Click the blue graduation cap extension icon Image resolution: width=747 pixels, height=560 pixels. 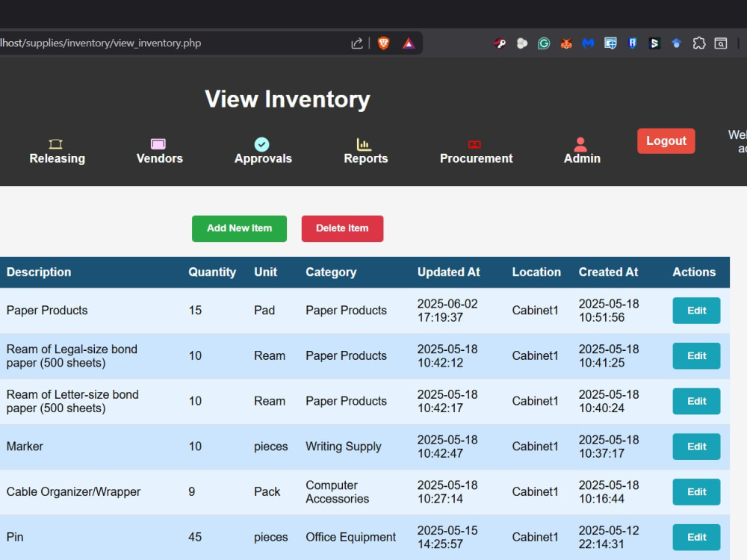pos(677,43)
